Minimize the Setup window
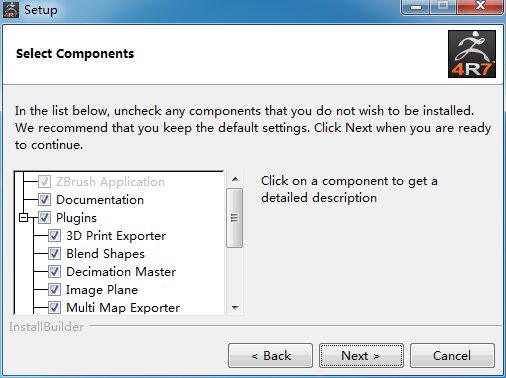506x378 pixels. [x=416, y=7]
